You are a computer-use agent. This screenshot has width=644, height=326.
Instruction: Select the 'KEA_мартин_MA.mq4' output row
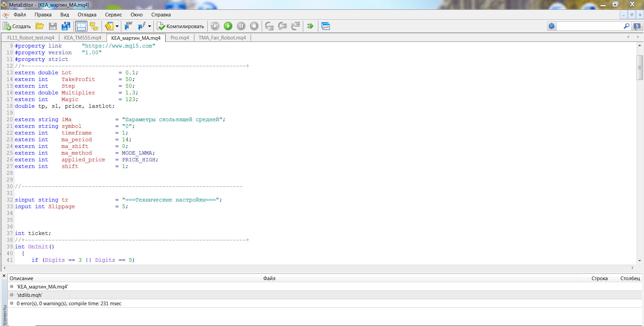click(x=325, y=287)
